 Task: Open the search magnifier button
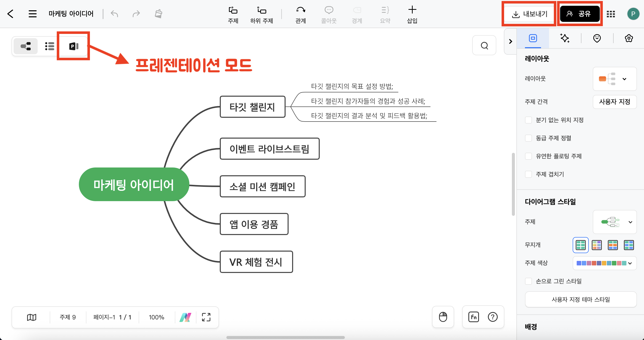pos(484,45)
